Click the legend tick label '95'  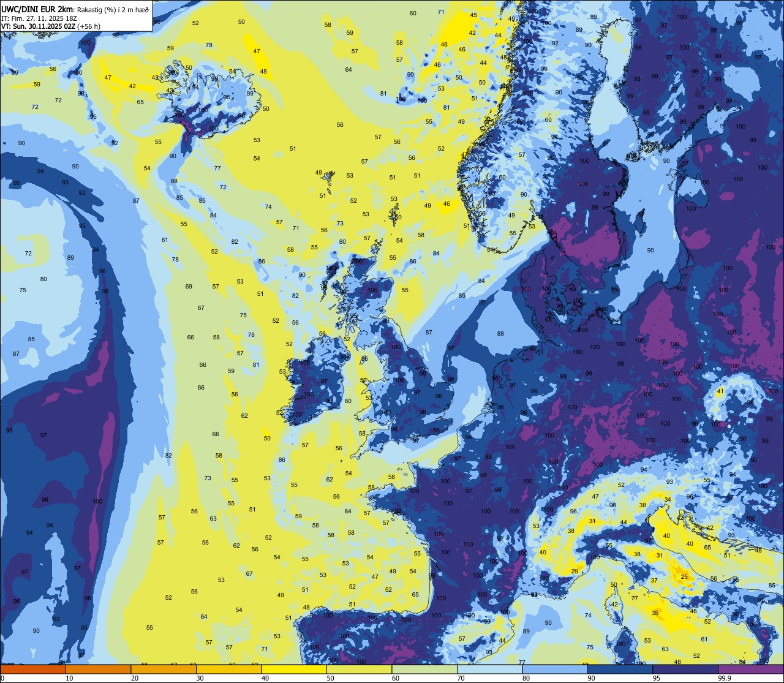656,678
